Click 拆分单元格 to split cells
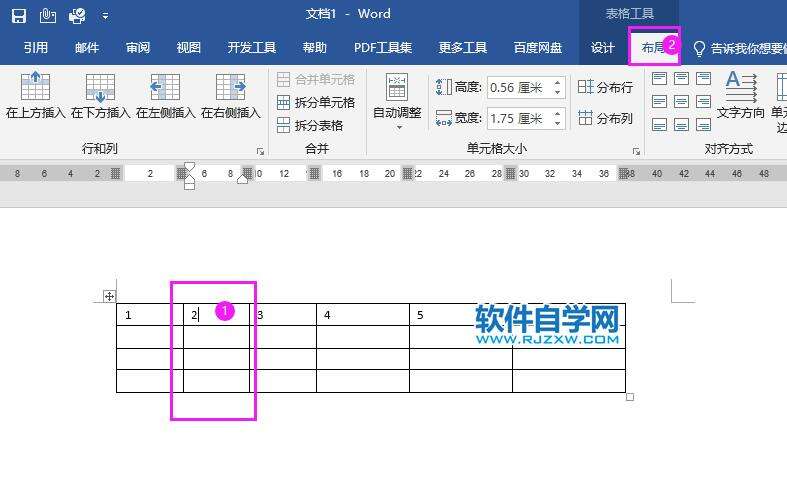 [316, 102]
